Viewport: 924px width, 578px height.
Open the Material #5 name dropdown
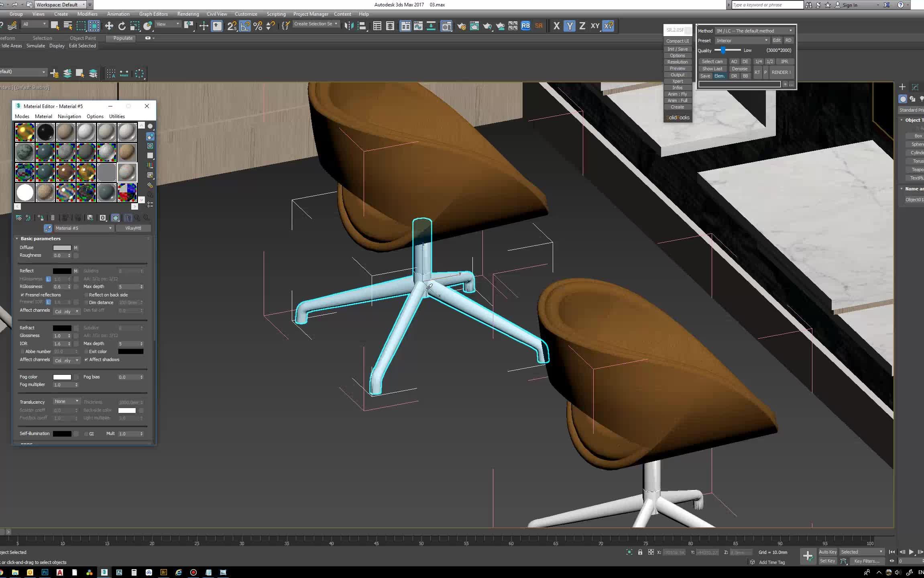[110, 228]
